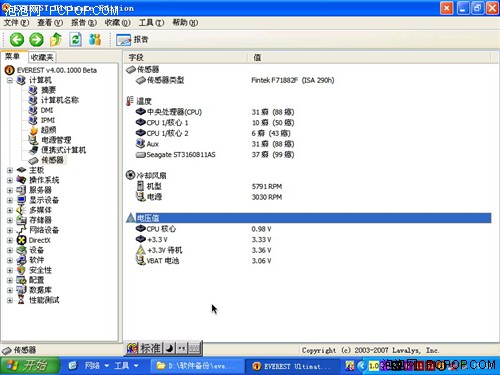Select the highlighted 电压值 header row
Image resolution: width=500 pixels, height=375 pixels.
click(x=308, y=218)
